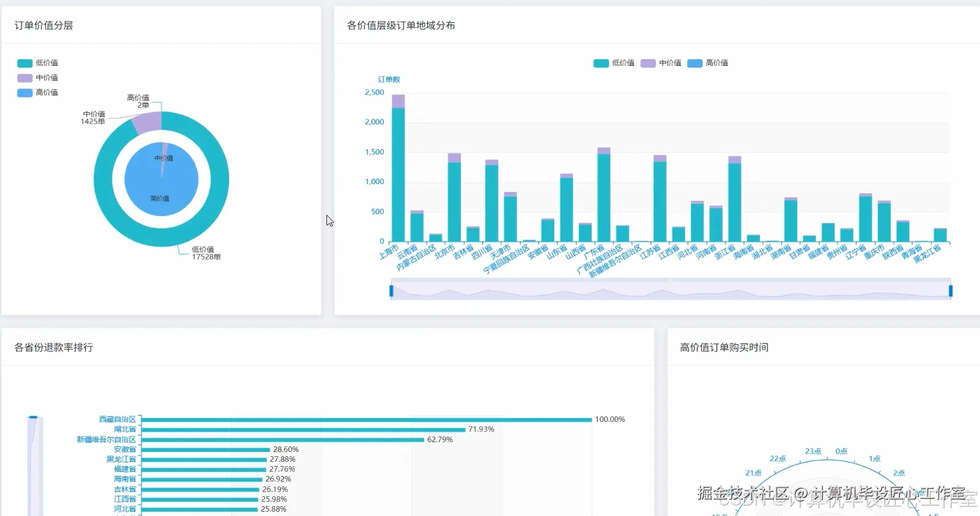Viewport: 980px width, 516px height.
Task: Click 宁夏回族自治区 x-axis label
Action: pyautogui.click(x=506, y=259)
